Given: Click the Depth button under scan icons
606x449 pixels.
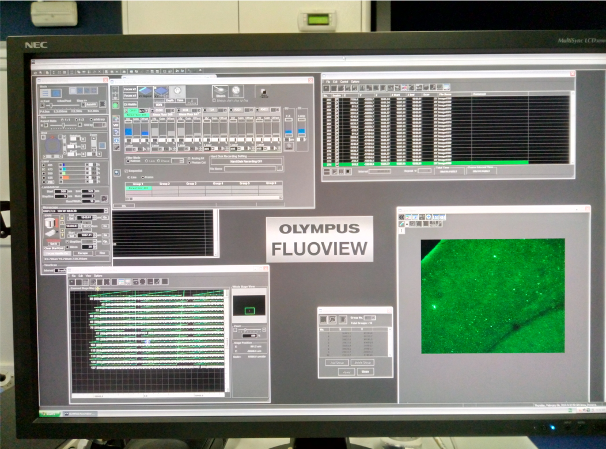Looking at the screenshot, I should (170, 100).
